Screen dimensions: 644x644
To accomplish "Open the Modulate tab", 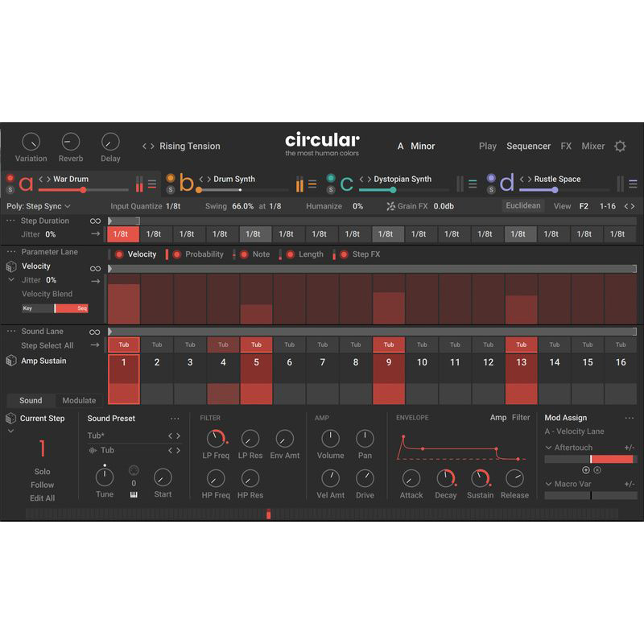I will point(79,400).
